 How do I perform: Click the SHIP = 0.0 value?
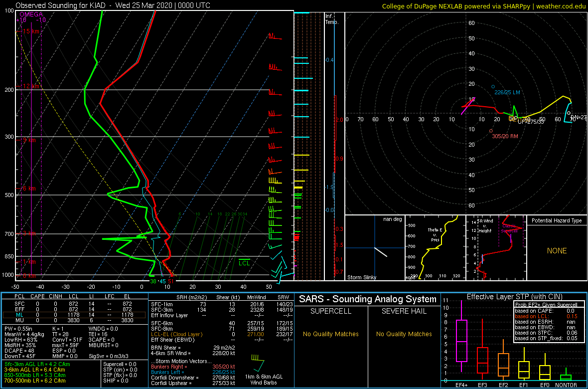click(x=117, y=381)
